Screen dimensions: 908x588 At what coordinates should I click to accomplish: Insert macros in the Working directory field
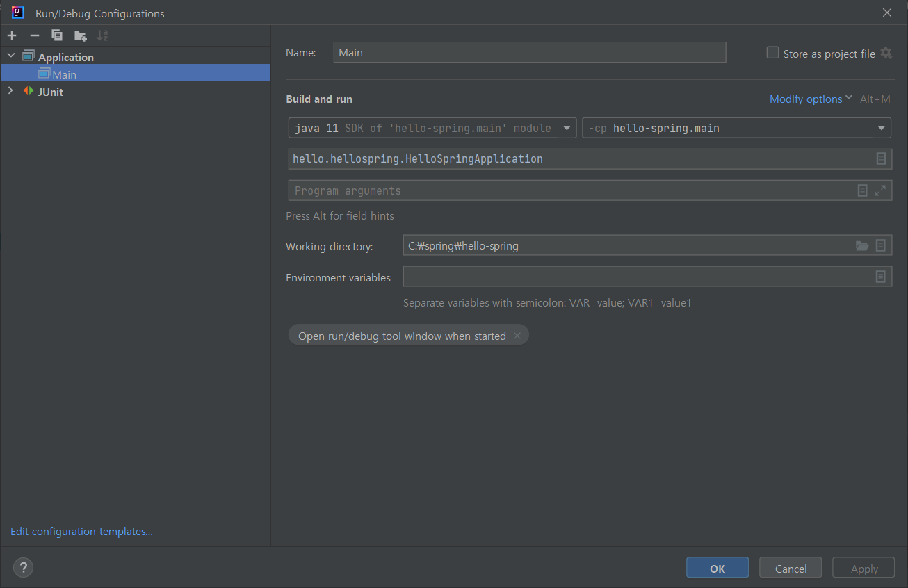click(881, 245)
